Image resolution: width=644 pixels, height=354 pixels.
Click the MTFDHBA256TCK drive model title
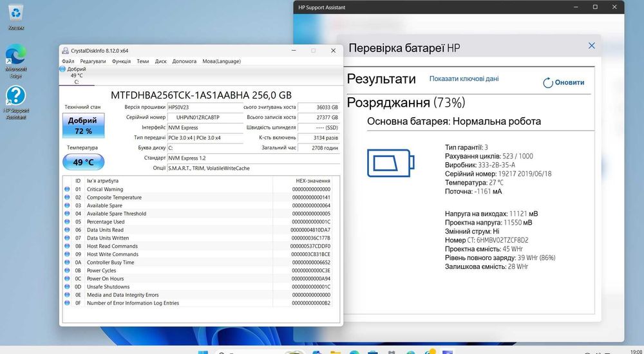click(x=201, y=95)
